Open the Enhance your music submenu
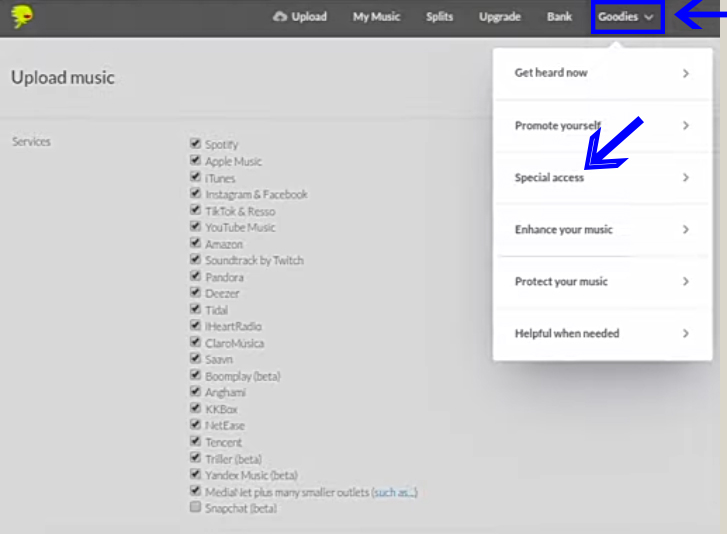Viewport: 727px width, 534px height. (x=602, y=229)
